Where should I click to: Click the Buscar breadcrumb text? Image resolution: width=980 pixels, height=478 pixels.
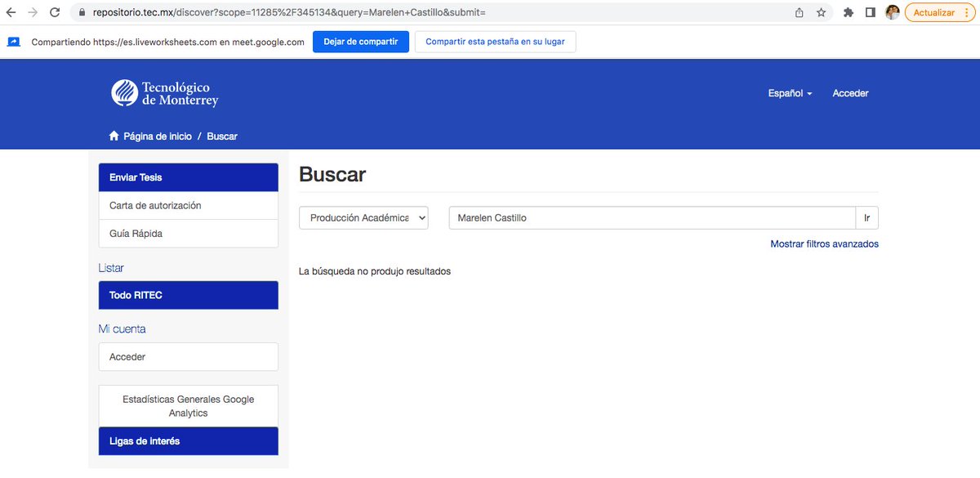click(222, 136)
